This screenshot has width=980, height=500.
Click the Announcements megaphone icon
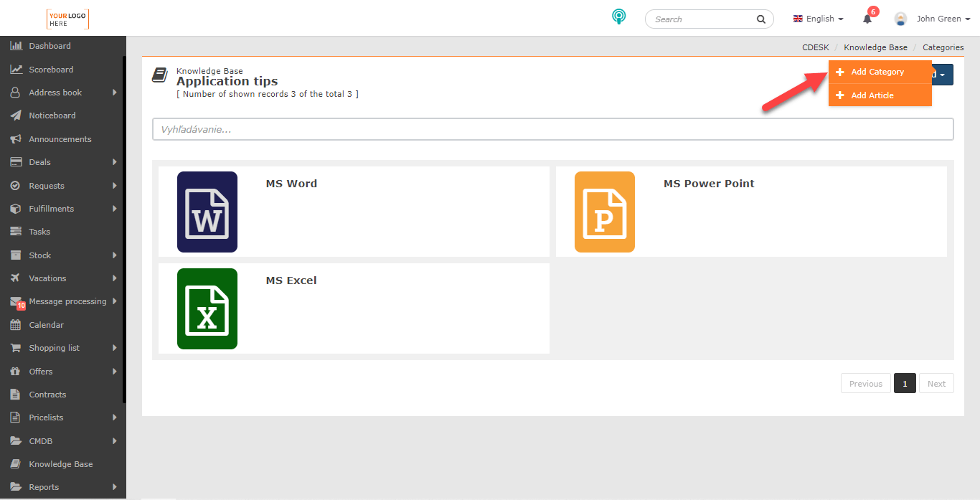[15, 139]
